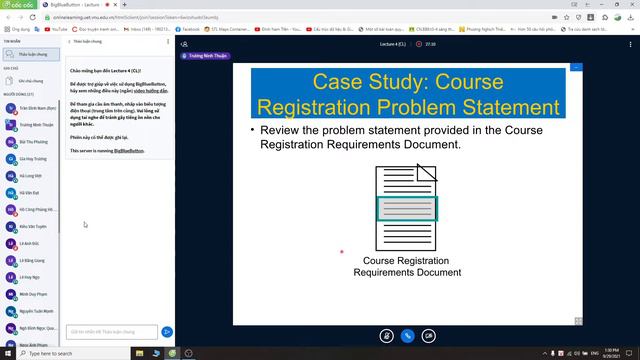The width and height of the screenshot is (640, 360).
Task: Bookmark this page using the star icon
Action: click(x=567, y=18)
